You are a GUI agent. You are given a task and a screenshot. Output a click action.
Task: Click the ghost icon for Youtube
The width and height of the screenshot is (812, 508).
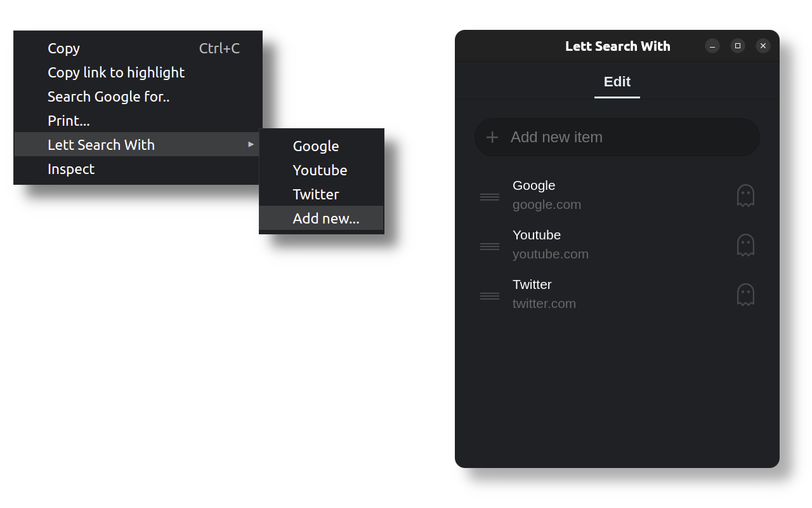(745, 245)
